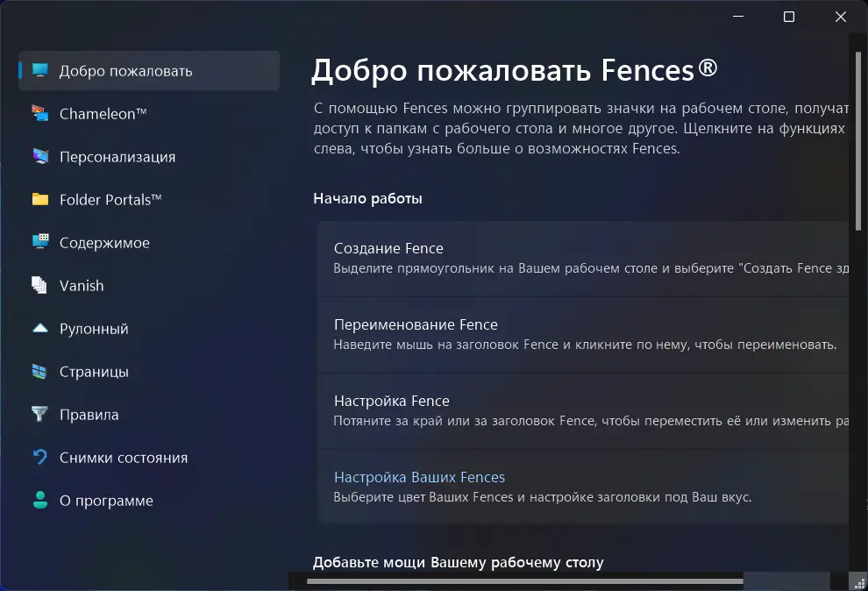Select Рулонный in the sidebar
This screenshot has width=868, height=591.
point(149,329)
